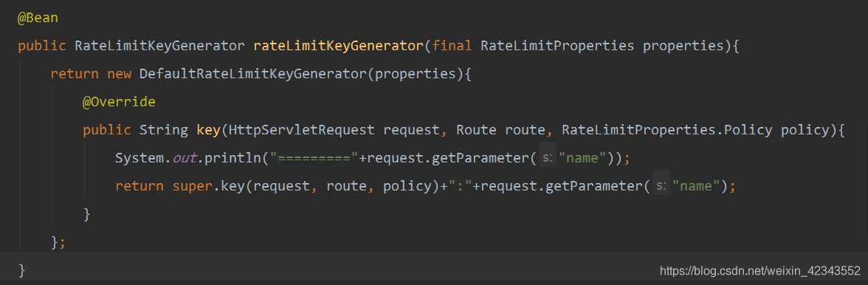Select "name" string in the println line
Viewport: 868px width, 285px height.
coord(582,158)
